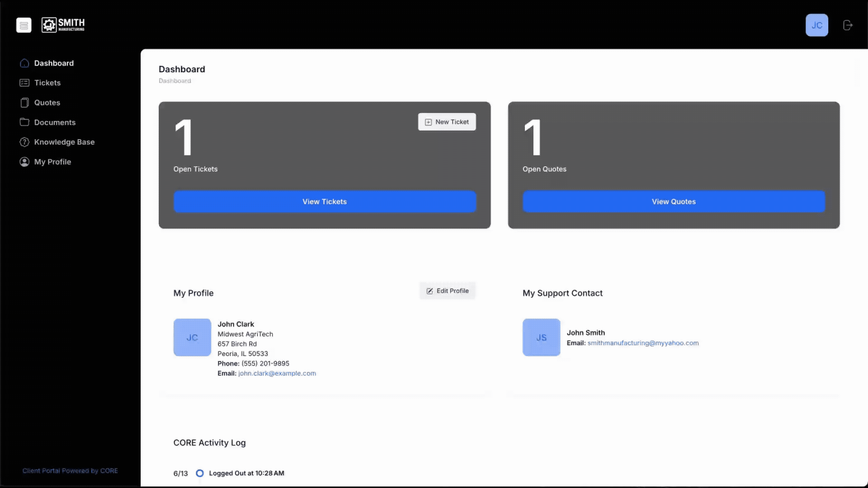The height and width of the screenshot is (488, 868).
Task: Click the Edit Profile button
Action: pos(447,291)
